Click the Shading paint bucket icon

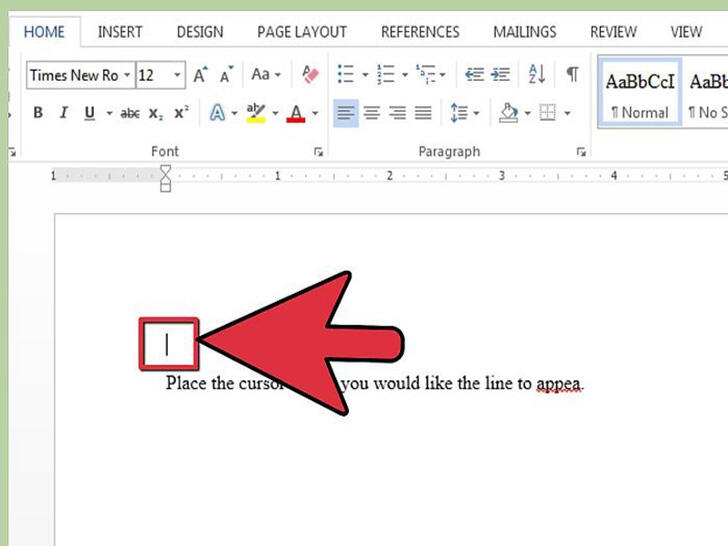tap(508, 113)
